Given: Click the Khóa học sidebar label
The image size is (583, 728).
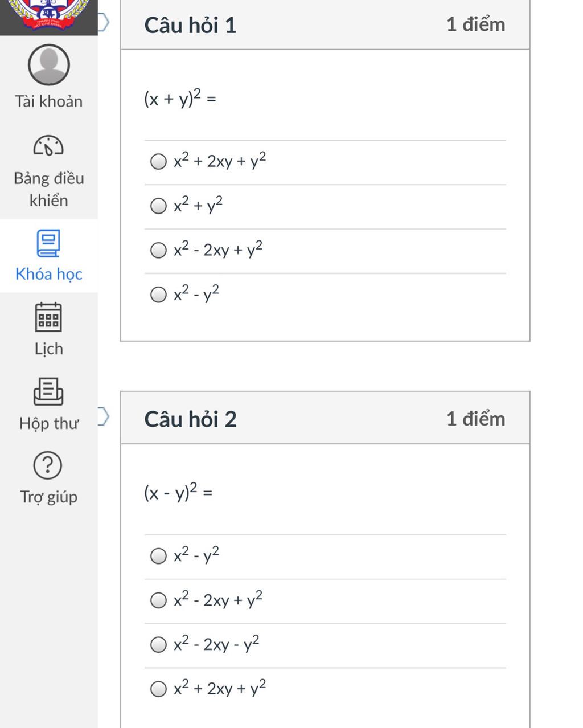Looking at the screenshot, I should [x=49, y=274].
